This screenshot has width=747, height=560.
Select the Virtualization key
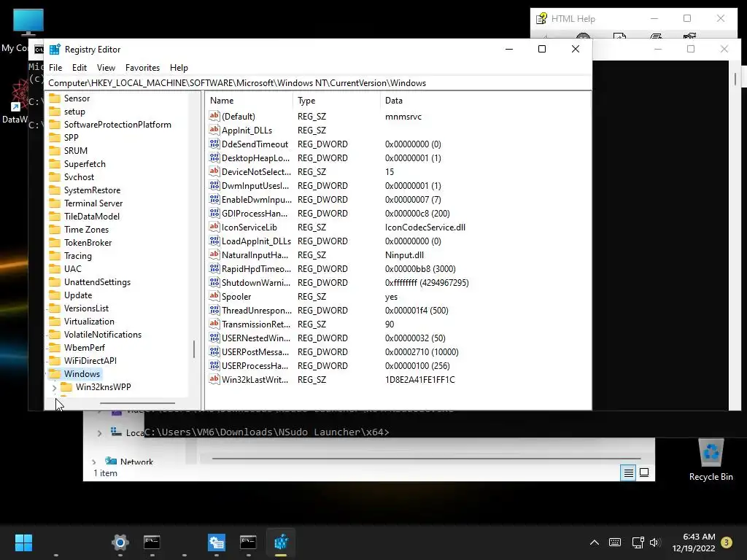[89, 322]
